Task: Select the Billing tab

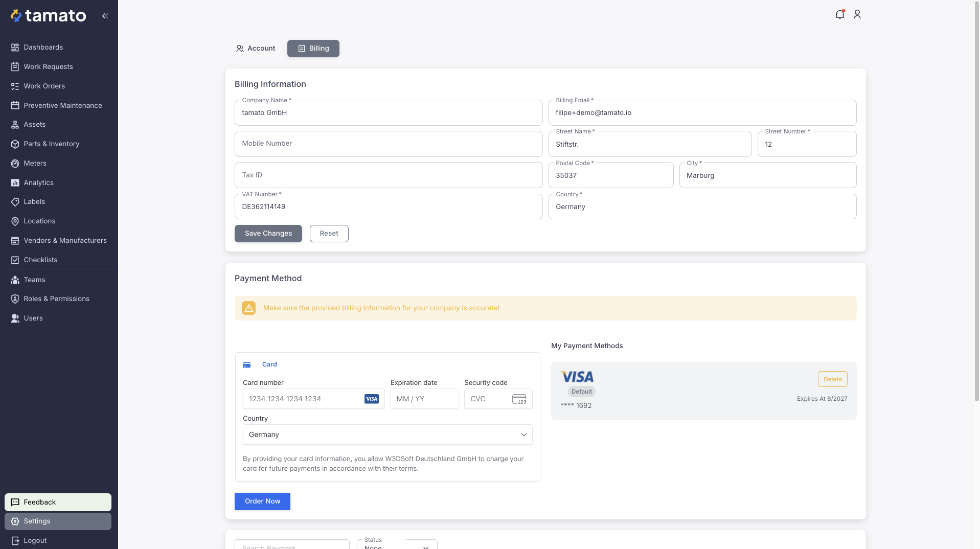Action: 313,49
